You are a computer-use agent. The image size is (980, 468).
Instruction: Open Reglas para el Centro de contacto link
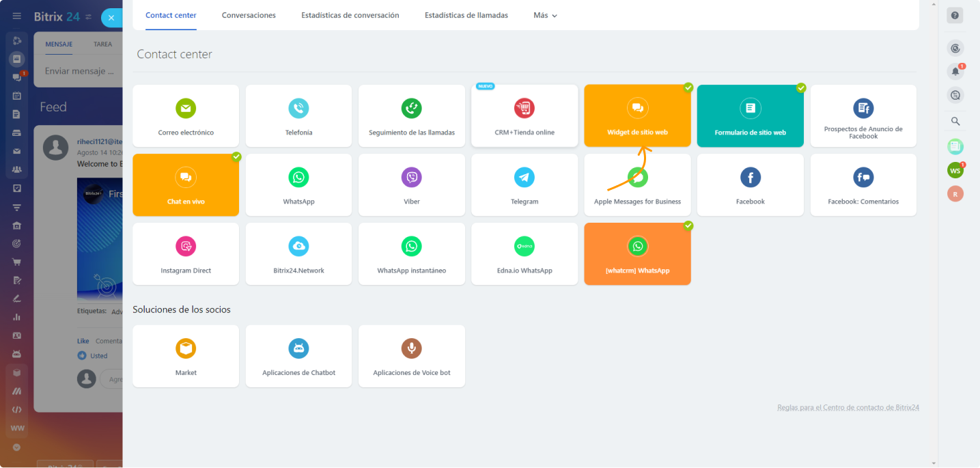point(848,407)
